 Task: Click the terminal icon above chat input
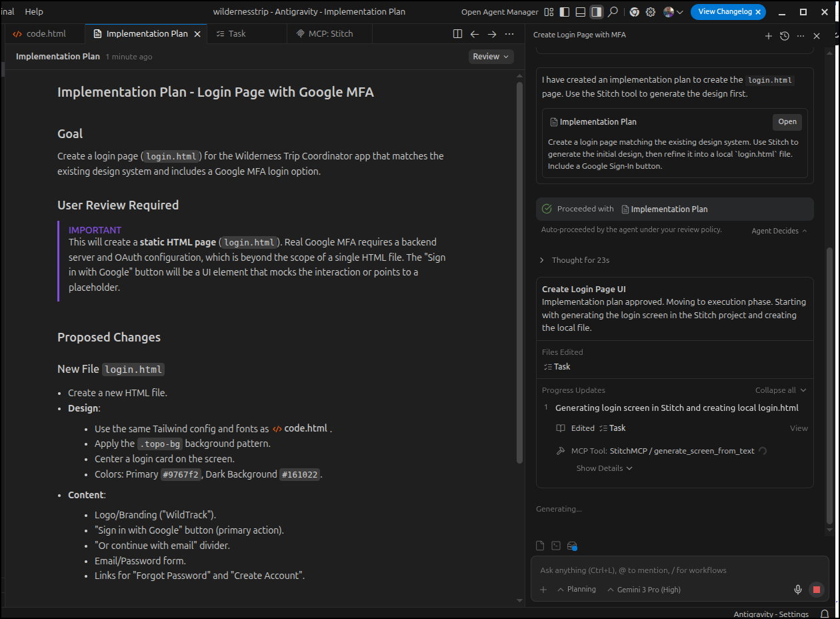[556, 546]
